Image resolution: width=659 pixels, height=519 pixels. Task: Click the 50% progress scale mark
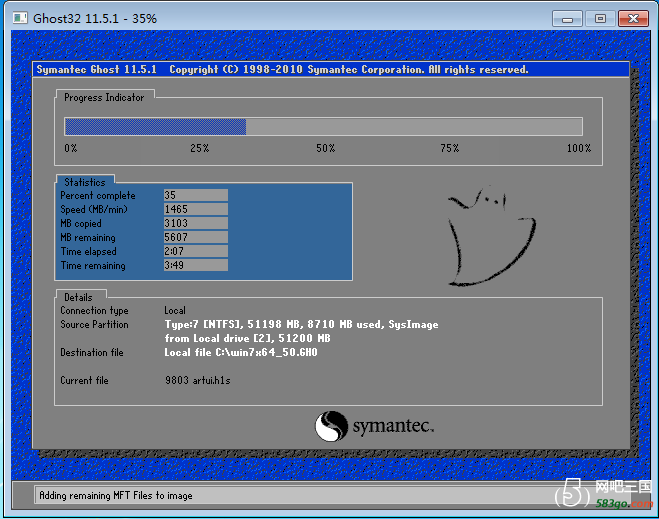point(325,148)
